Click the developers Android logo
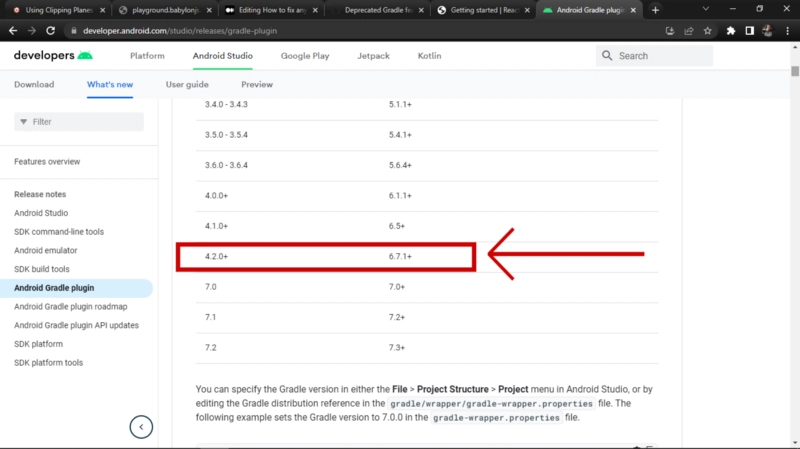The image size is (800, 449). (53, 56)
